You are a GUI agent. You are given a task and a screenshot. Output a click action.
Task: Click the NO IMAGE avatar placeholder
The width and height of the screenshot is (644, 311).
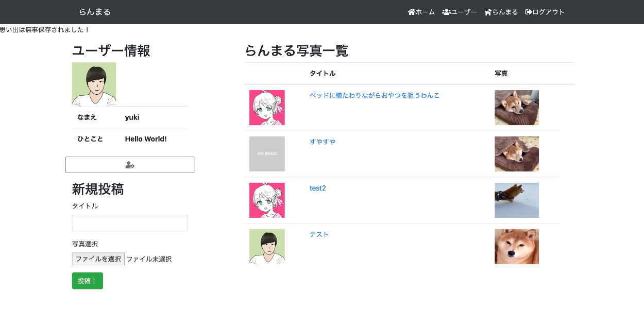[267, 154]
